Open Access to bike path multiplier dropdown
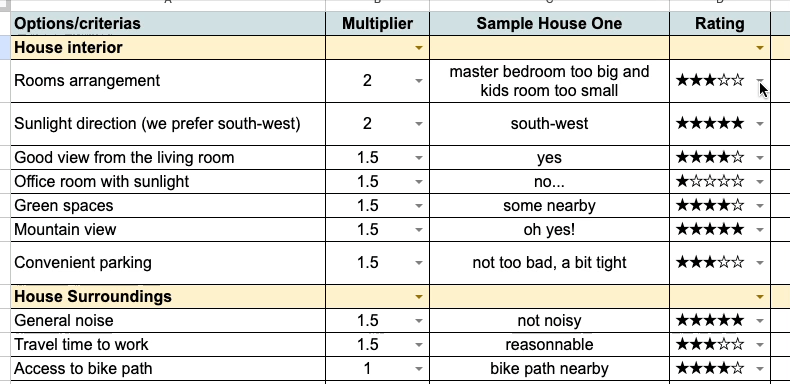This screenshot has width=790, height=384. pyautogui.click(x=418, y=369)
